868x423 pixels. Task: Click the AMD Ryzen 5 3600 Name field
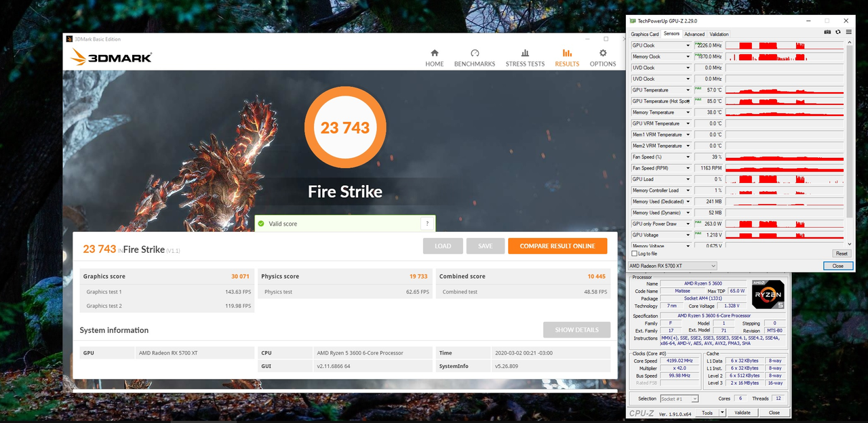[704, 283]
